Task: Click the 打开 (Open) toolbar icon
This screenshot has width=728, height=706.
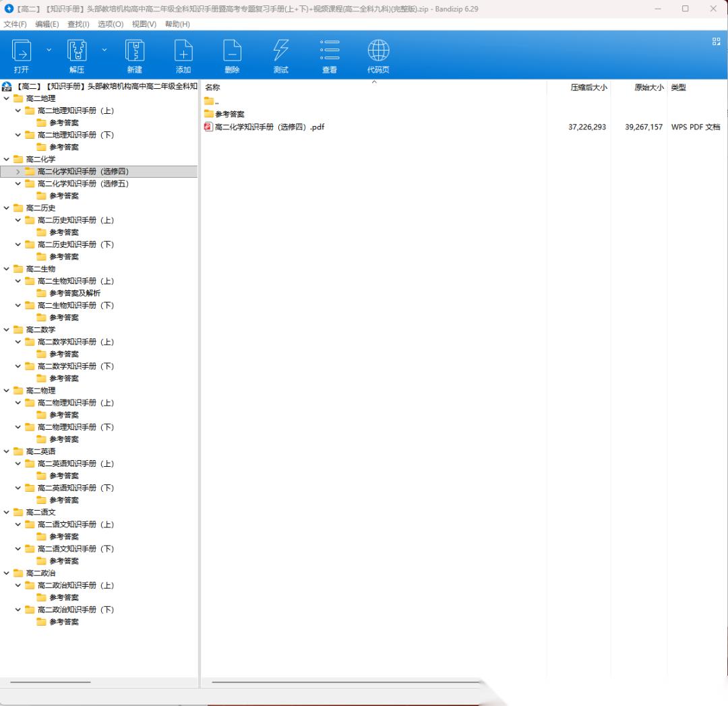Action: (22, 51)
